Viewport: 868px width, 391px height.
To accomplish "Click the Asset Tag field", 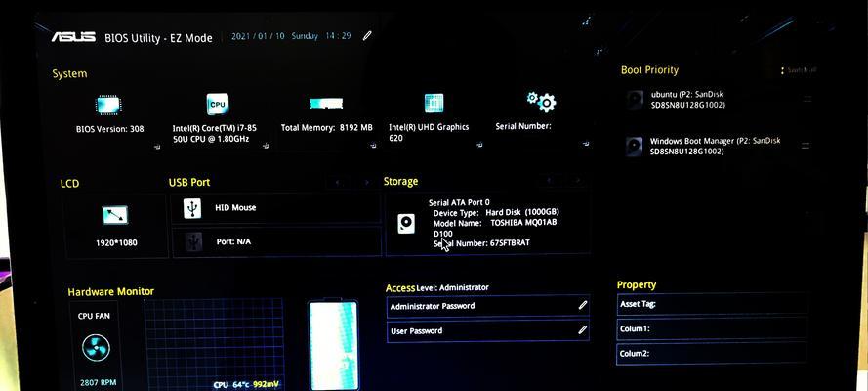I will (x=713, y=304).
